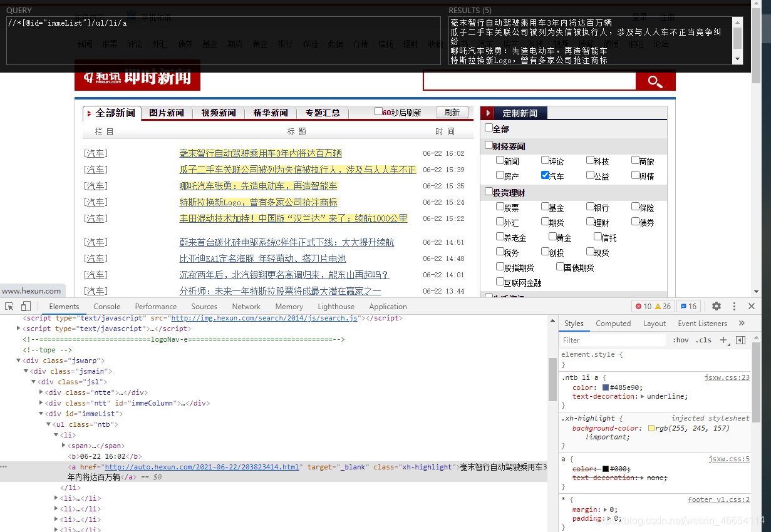Open the footer_v1.css:2 source link
Screen dimensions: 771x532
[718, 499]
